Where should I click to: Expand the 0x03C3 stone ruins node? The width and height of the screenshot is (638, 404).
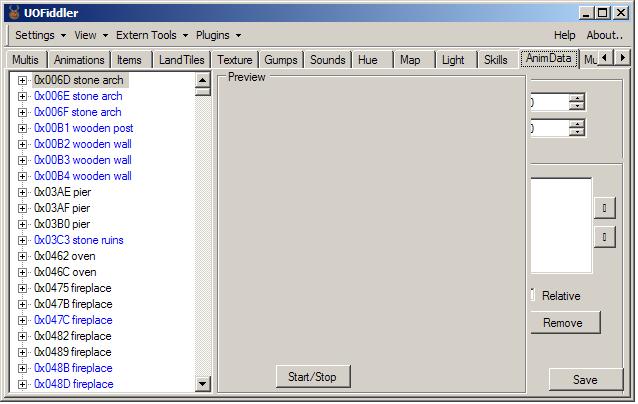22,240
